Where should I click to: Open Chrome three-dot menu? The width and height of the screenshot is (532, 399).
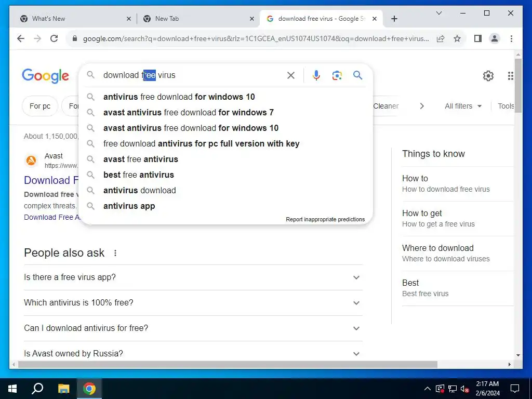coord(511,38)
